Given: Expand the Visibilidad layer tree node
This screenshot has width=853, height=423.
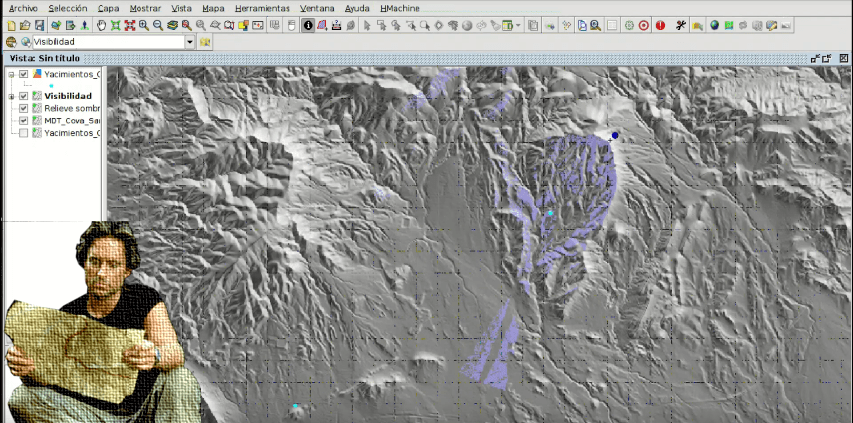Looking at the screenshot, I should [x=11, y=96].
